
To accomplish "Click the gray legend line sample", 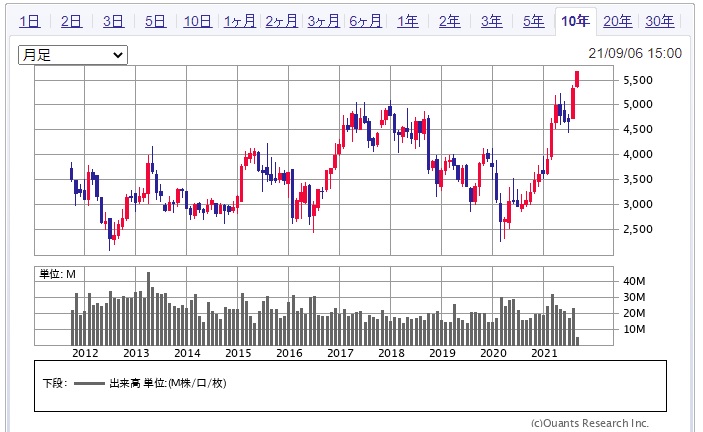I will [89, 384].
